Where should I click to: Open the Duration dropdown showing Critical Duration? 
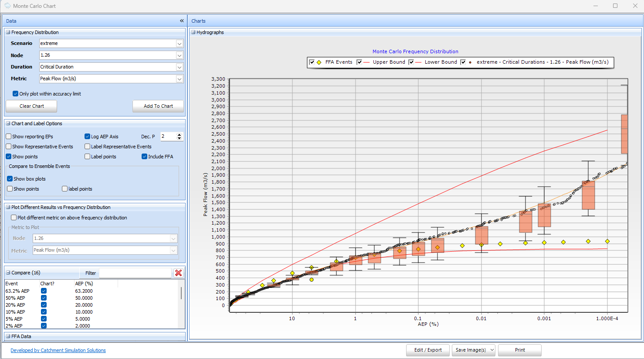[179, 67]
